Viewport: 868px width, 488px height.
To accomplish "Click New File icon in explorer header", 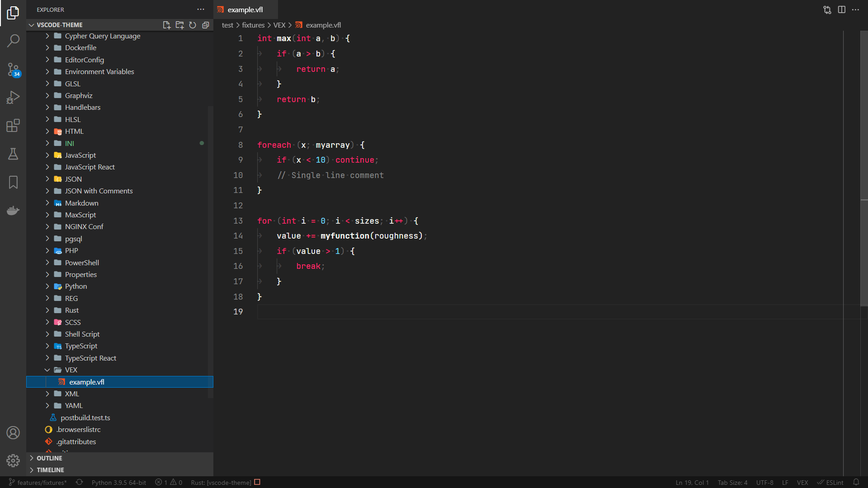I will [166, 25].
